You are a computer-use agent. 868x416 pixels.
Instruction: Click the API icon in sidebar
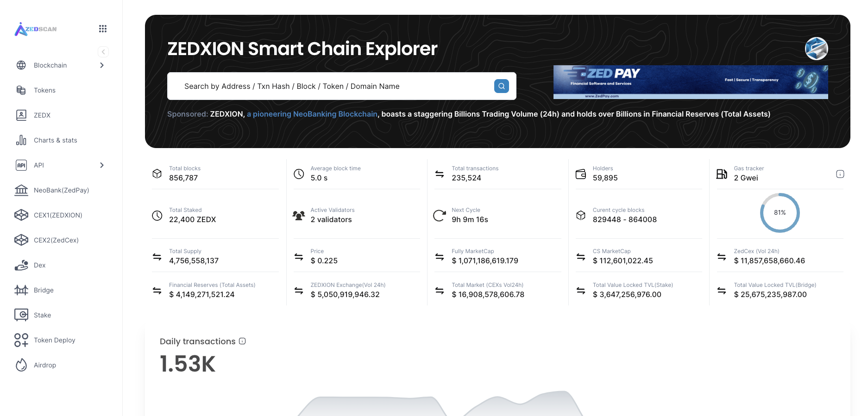[x=21, y=165]
